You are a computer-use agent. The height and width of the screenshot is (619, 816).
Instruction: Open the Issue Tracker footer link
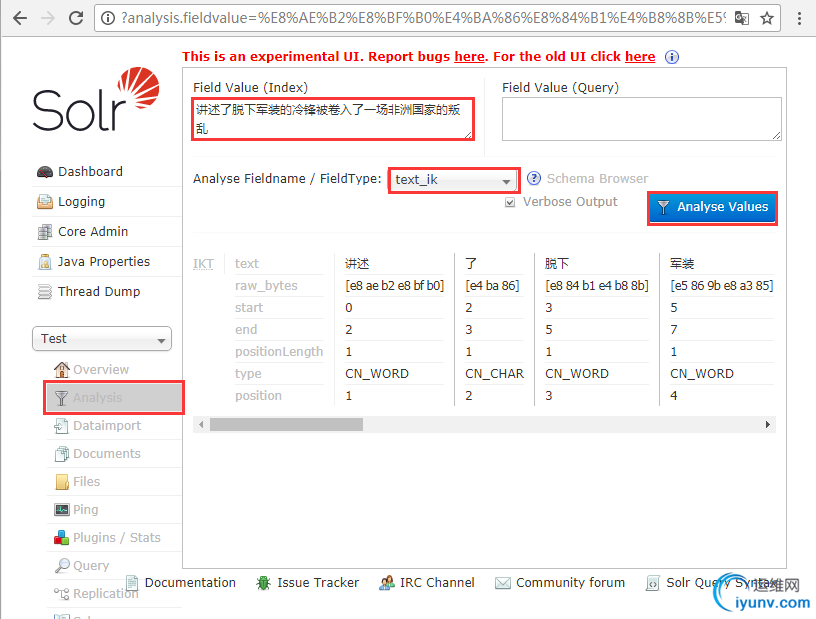tap(318, 583)
